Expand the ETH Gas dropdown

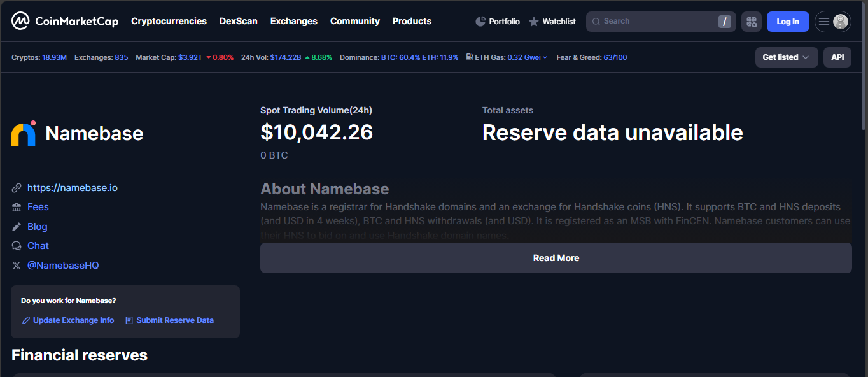pyautogui.click(x=545, y=57)
